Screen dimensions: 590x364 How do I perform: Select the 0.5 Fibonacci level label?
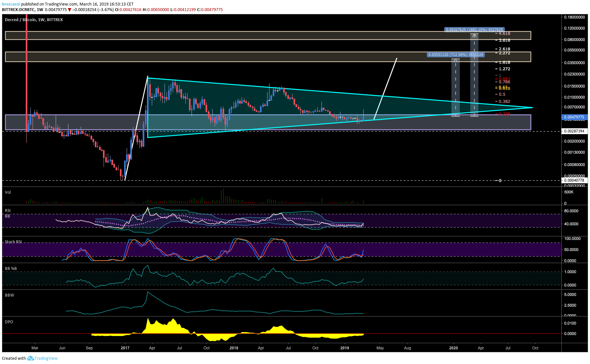tap(502, 94)
